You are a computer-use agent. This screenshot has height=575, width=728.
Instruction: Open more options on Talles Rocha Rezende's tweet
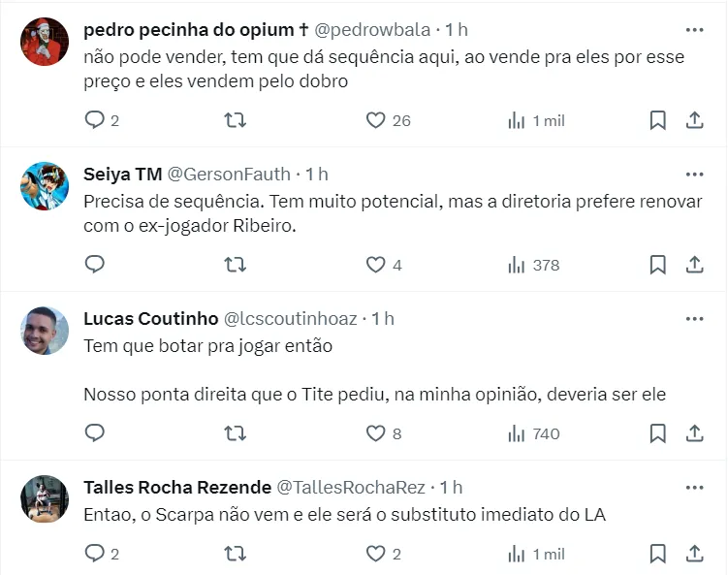[694, 487]
